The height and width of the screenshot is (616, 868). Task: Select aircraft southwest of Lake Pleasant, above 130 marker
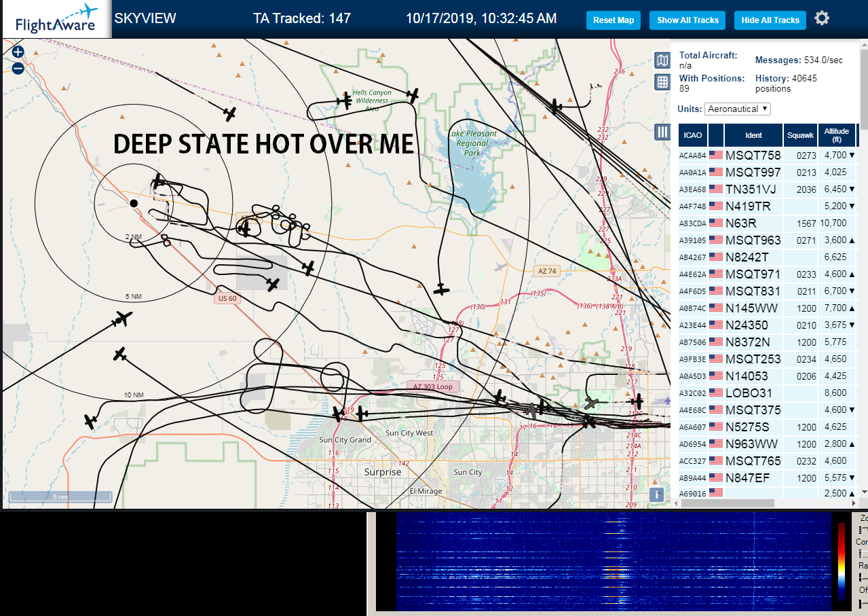442,289
